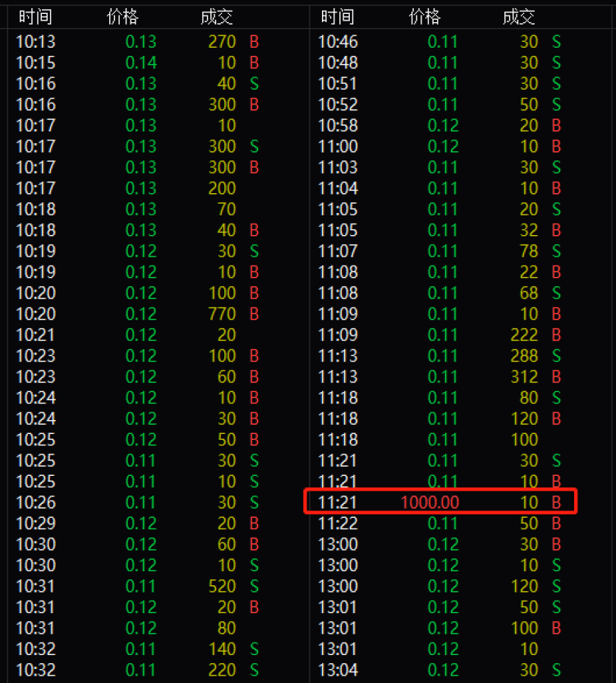Select the 11:00 time cell
The image size is (616, 683).
[338, 146]
